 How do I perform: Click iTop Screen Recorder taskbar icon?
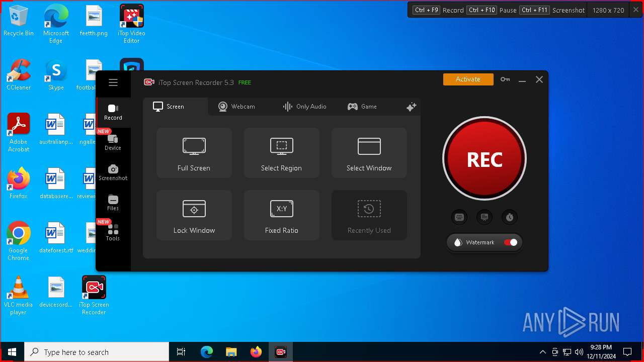281,352
